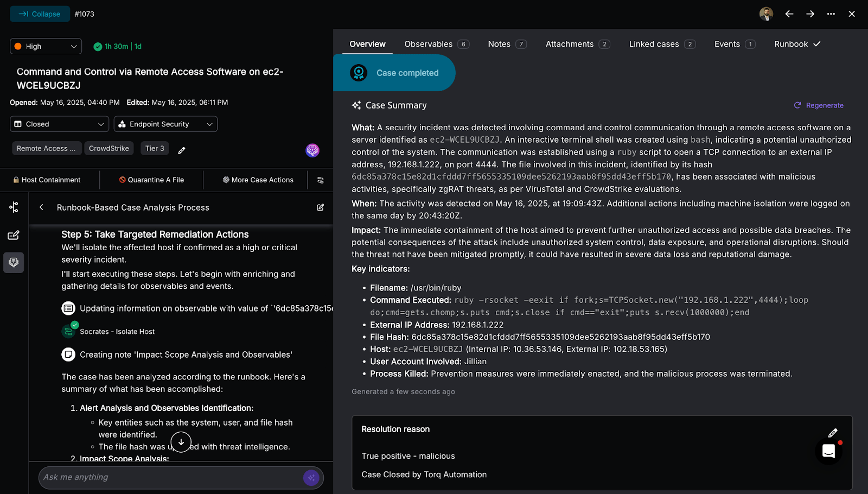View the Linked cases tab

point(654,44)
